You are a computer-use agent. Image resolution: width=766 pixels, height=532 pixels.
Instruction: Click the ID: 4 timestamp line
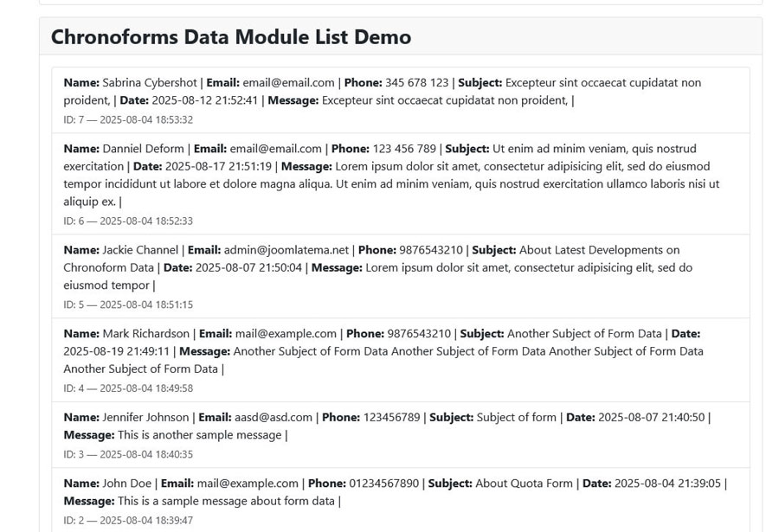coord(128,388)
